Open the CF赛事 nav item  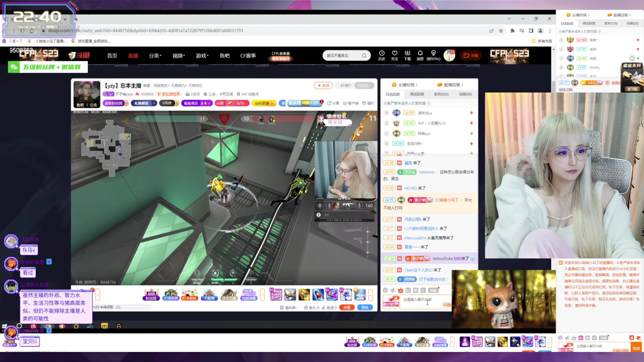248,56
